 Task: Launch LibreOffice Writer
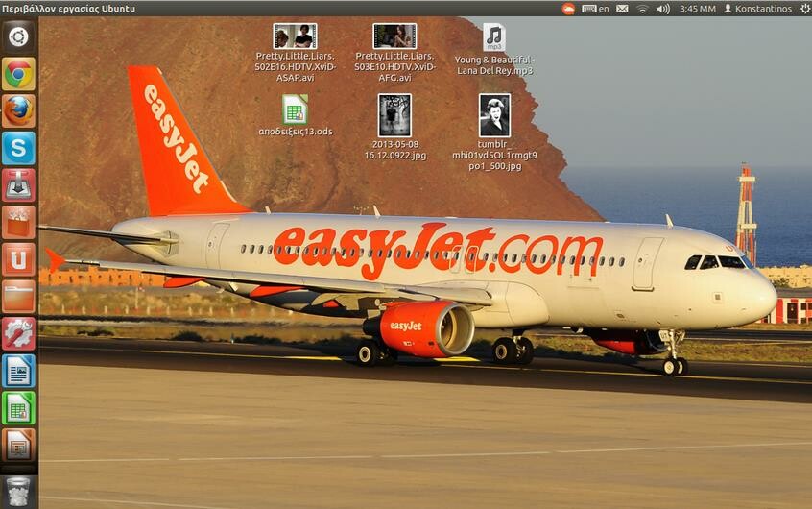(x=18, y=371)
